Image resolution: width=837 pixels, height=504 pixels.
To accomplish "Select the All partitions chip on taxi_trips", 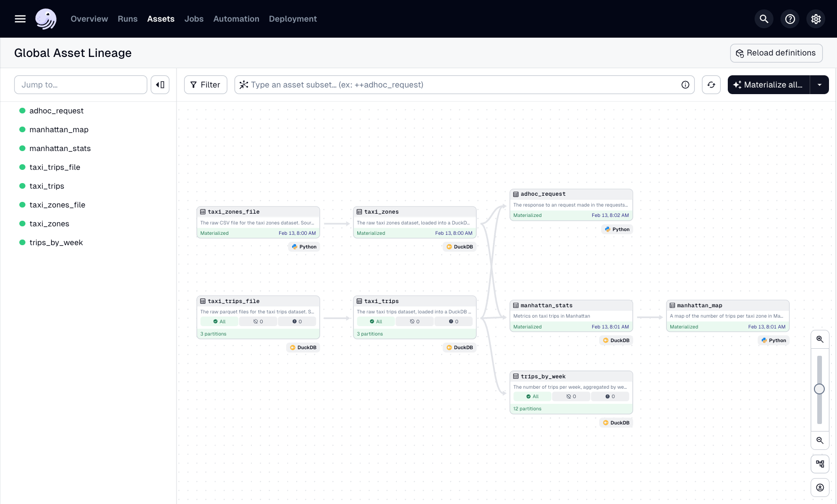I will click(376, 321).
